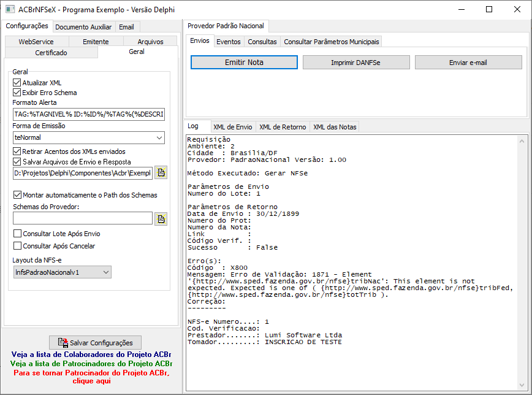Select the Envios tab
Screen dimensions: 532x395
pos(200,40)
